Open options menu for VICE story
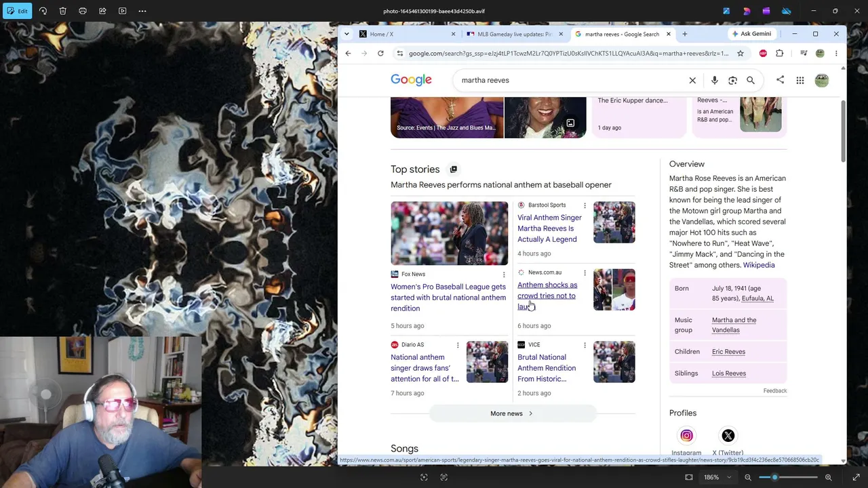Viewport: 868px width, 488px height. point(585,345)
